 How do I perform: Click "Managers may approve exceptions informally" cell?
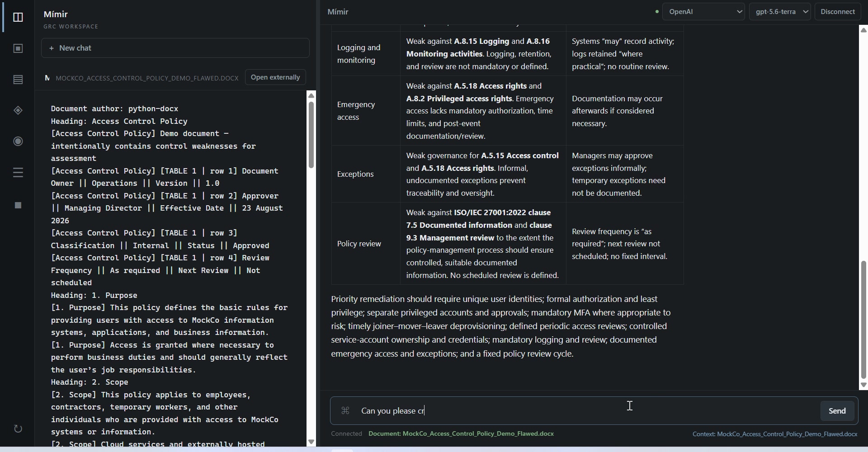click(625, 174)
